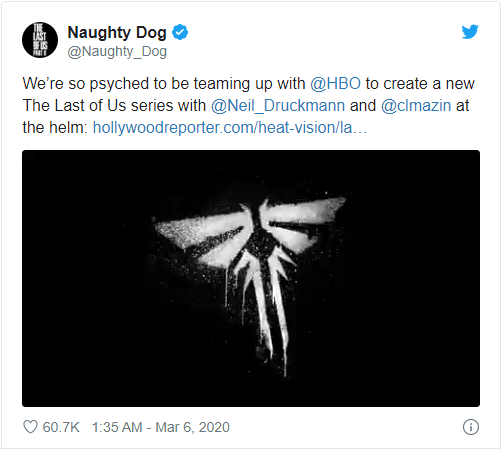Screen dimensions: 502x450
Task: Visit the @Neil_Druckmann profile mention
Action: pos(278,106)
